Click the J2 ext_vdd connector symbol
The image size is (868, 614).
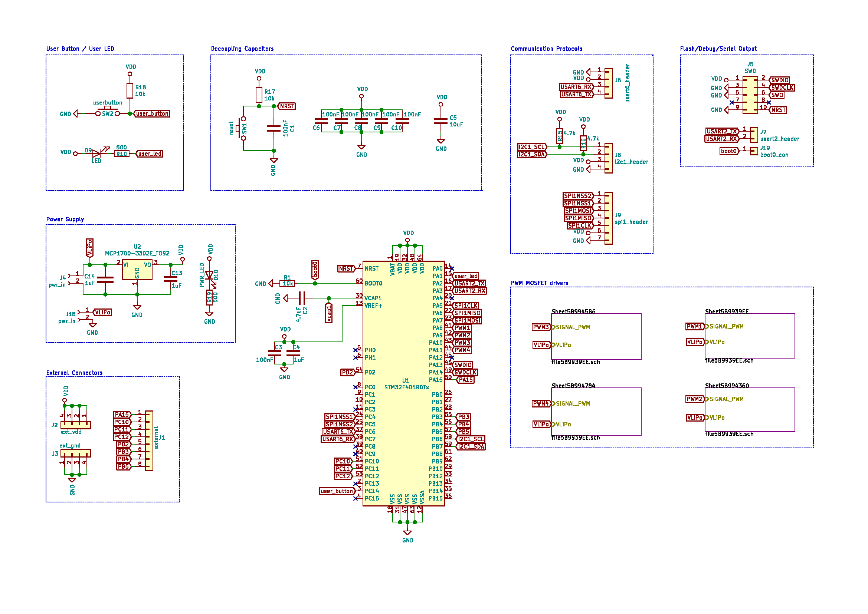[x=76, y=425]
